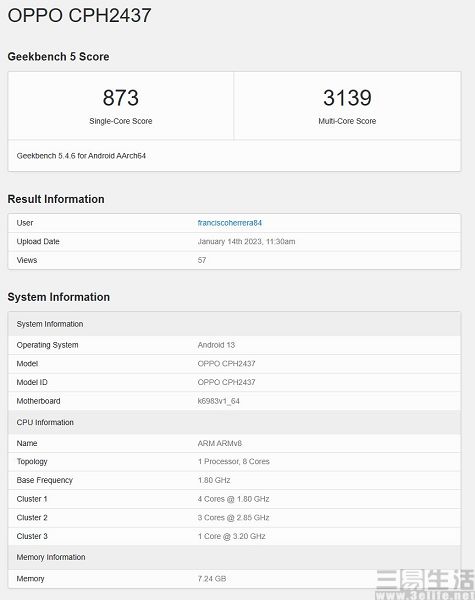The image size is (475, 600).
Task: Click the Model ID row label
Action: (x=32, y=382)
